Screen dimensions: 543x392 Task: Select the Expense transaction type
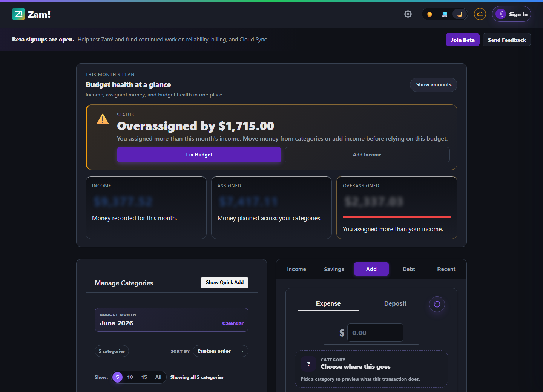(328, 304)
